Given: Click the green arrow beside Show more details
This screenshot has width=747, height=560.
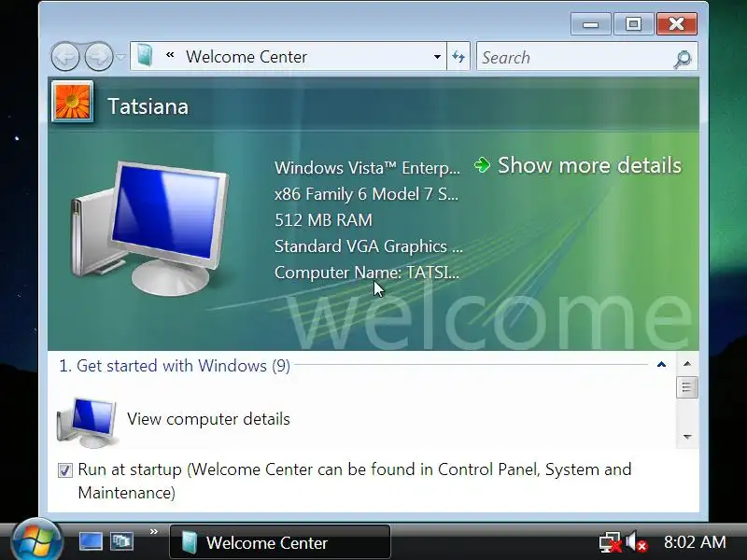Looking at the screenshot, I should [482, 165].
